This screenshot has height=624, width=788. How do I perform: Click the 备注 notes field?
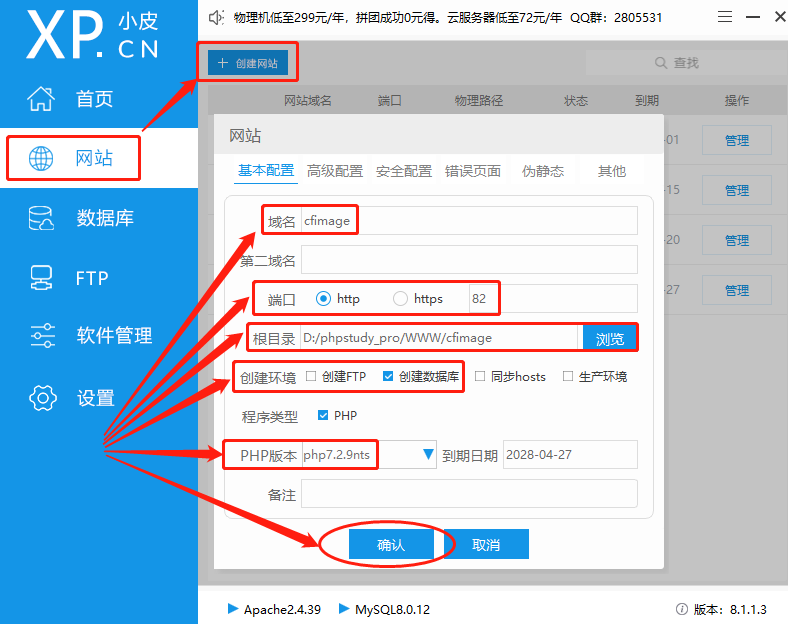(x=469, y=494)
